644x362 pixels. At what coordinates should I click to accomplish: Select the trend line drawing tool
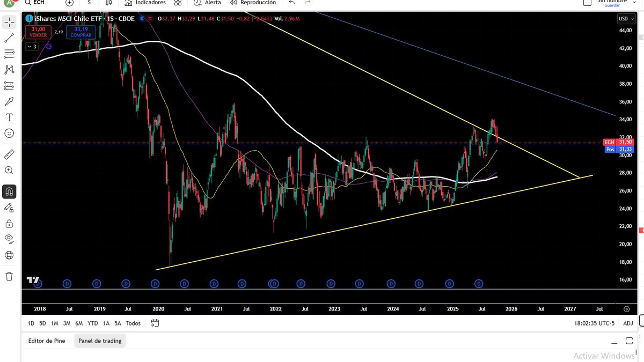[9, 38]
